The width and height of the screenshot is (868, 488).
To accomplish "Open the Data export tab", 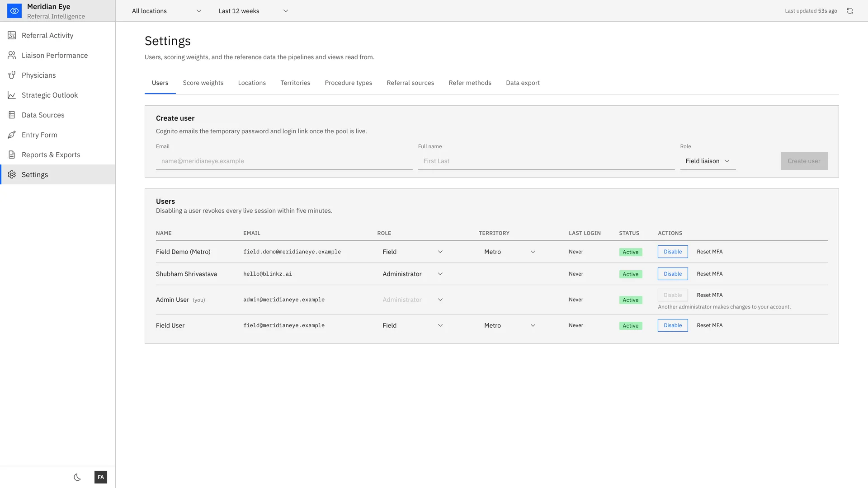I will (x=523, y=83).
